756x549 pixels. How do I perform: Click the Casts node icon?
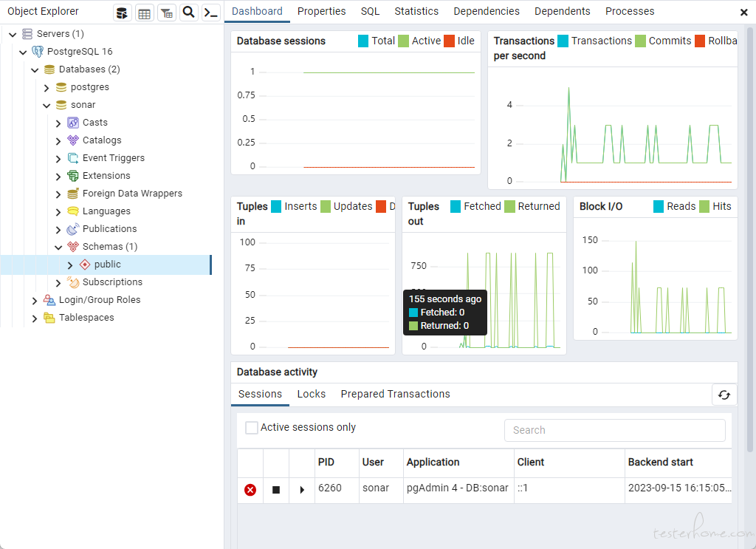73,123
